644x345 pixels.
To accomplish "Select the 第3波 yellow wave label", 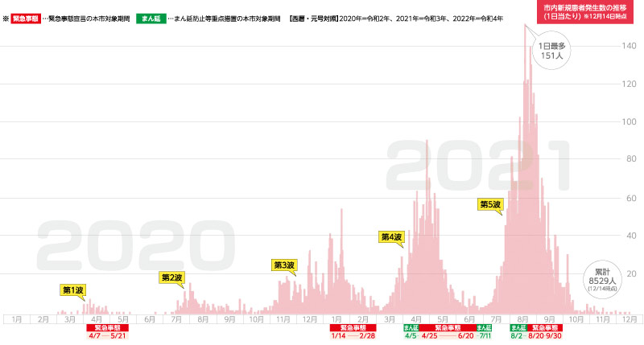I will pyautogui.click(x=284, y=265).
